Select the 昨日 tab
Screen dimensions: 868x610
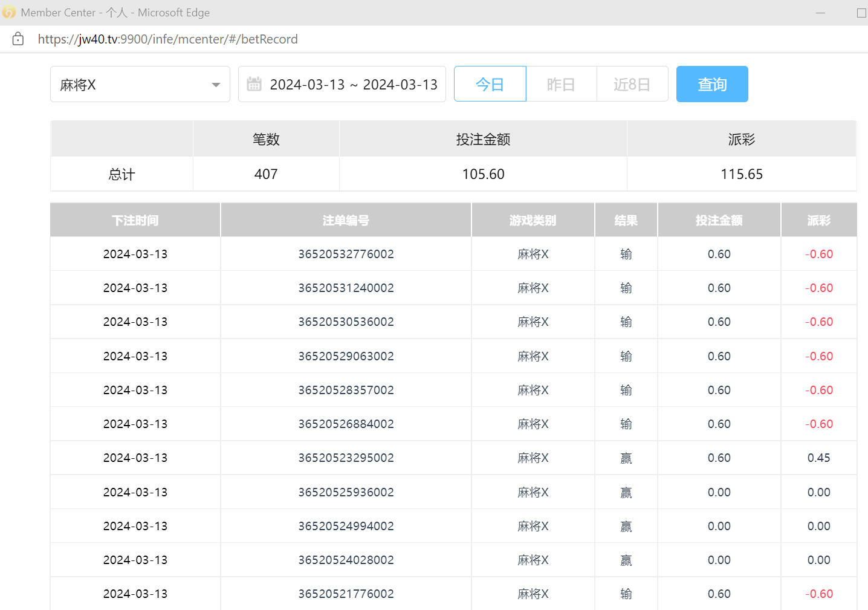click(562, 84)
